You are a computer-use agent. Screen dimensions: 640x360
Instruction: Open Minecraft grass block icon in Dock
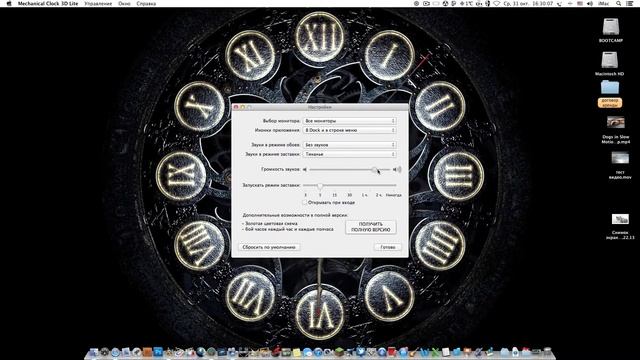click(339, 352)
